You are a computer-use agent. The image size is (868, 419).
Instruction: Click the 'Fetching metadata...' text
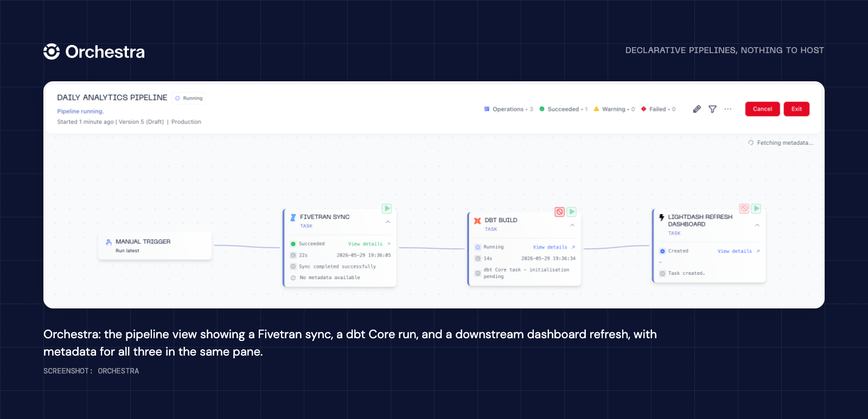(785, 143)
